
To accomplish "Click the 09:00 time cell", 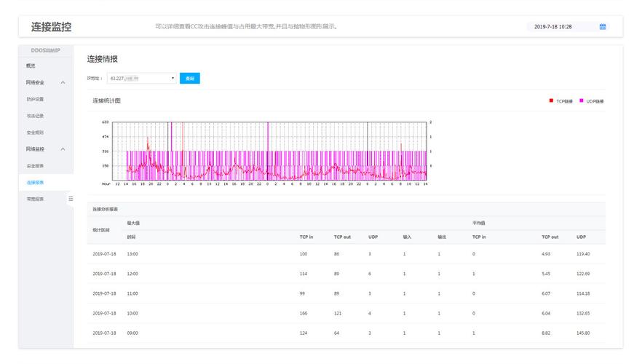I will click(x=132, y=333).
